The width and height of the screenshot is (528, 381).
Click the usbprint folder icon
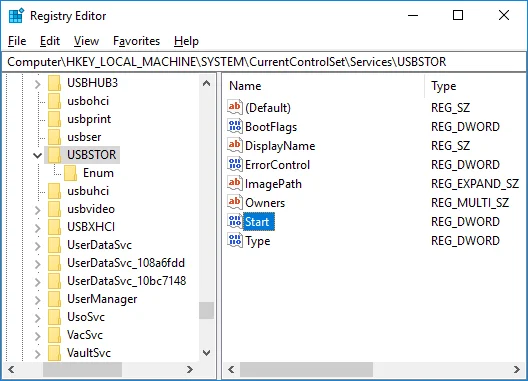[x=54, y=119]
